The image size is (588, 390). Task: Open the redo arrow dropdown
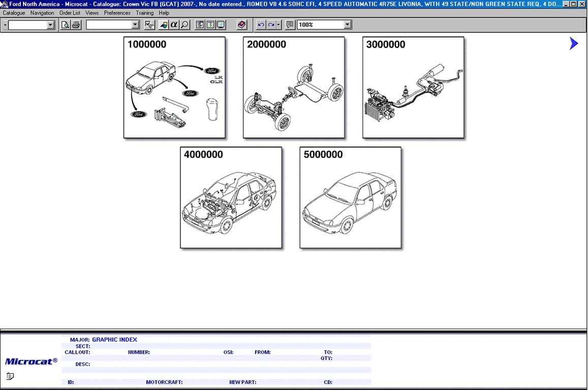[278, 25]
